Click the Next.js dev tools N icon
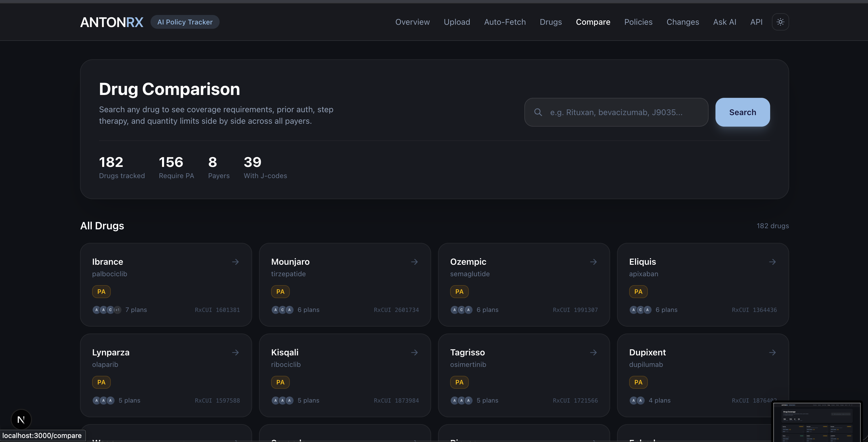This screenshot has height=442, width=868. [x=21, y=420]
